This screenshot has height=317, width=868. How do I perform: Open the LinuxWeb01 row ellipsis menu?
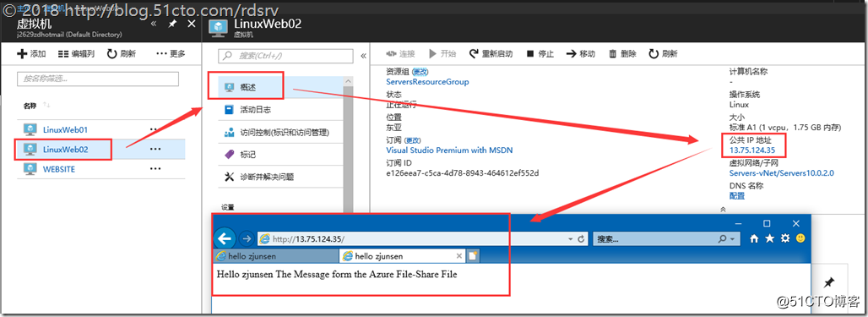(155, 130)
